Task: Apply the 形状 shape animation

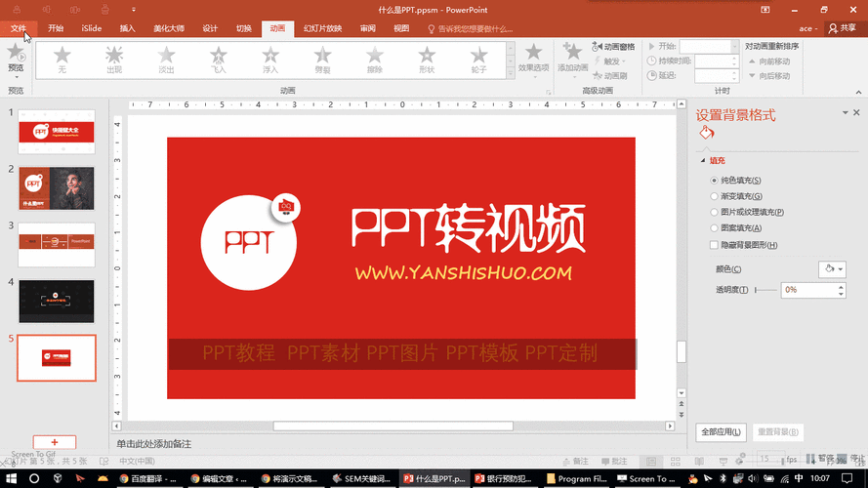Action: click(x=427, y=60)
